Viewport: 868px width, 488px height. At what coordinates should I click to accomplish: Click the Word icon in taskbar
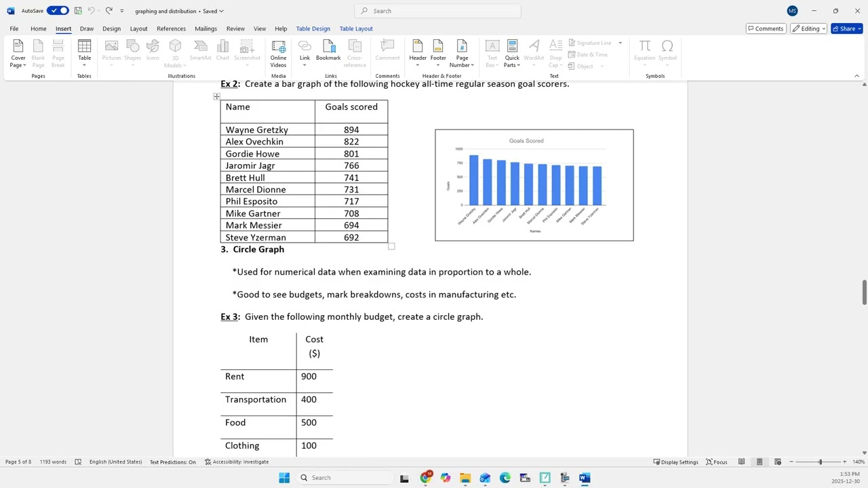[x=585, y=478]
